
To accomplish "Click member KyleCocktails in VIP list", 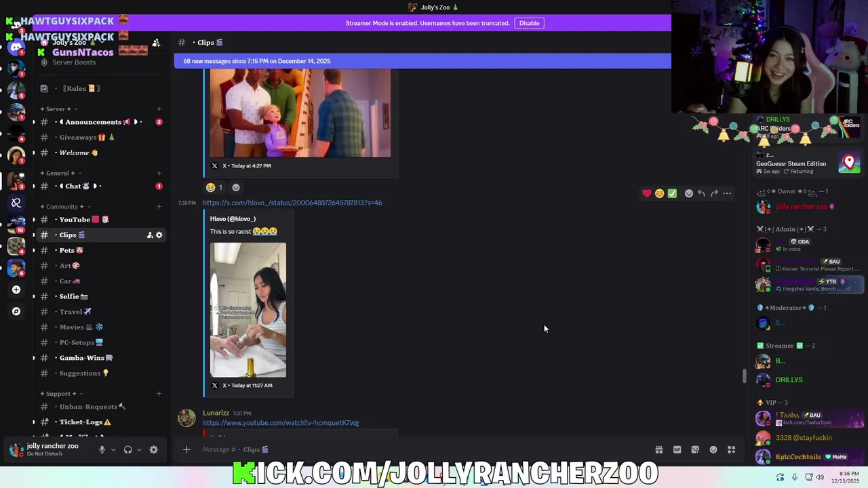I will pos(810,457).
